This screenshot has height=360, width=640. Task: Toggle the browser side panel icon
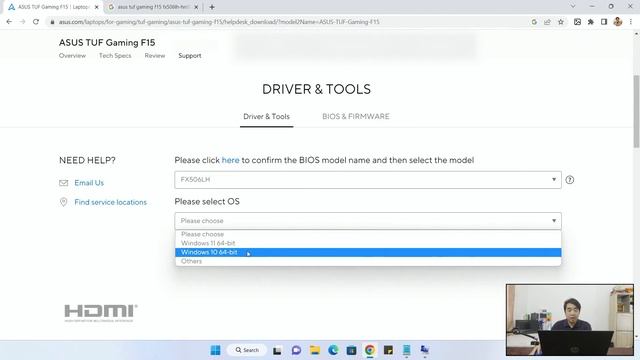point(604,22)
